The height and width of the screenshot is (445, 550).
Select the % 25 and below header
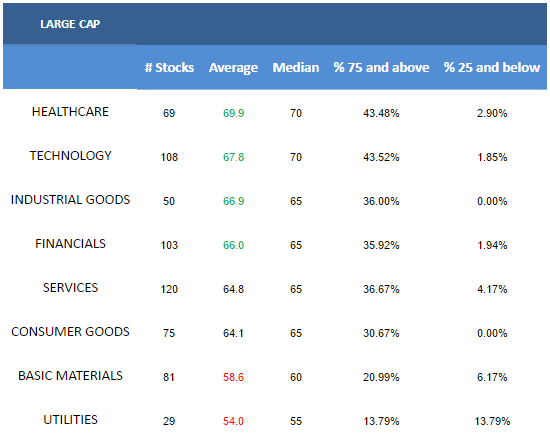click(492, 67)
